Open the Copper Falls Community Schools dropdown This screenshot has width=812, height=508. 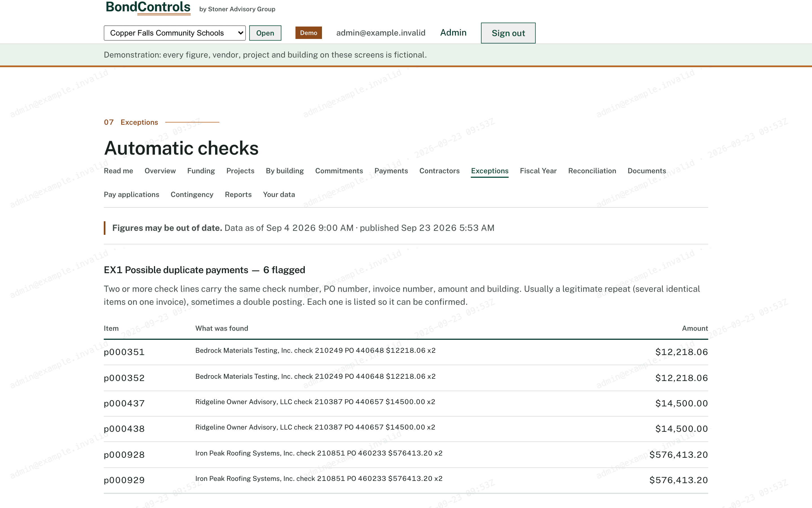pyautogui.click(x=175, y=33)
